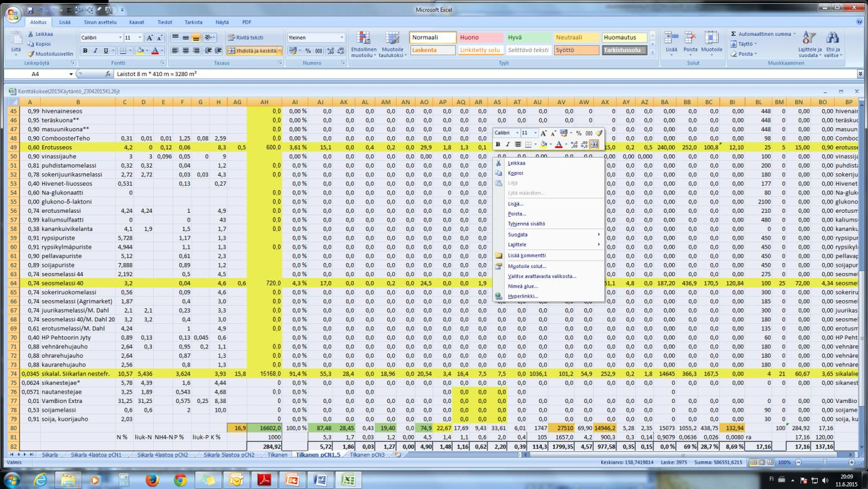Align text to middle vertically
Screen dimensions: 868x489
point(185,38)
